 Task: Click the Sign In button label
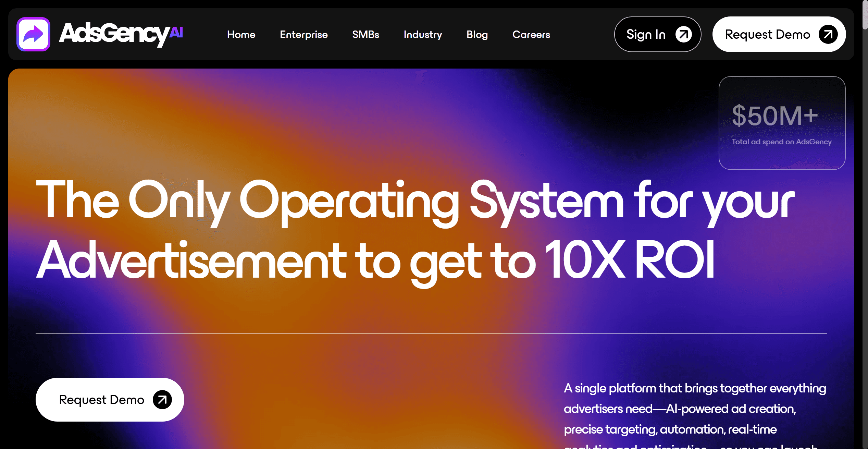(x=646, y=35)
